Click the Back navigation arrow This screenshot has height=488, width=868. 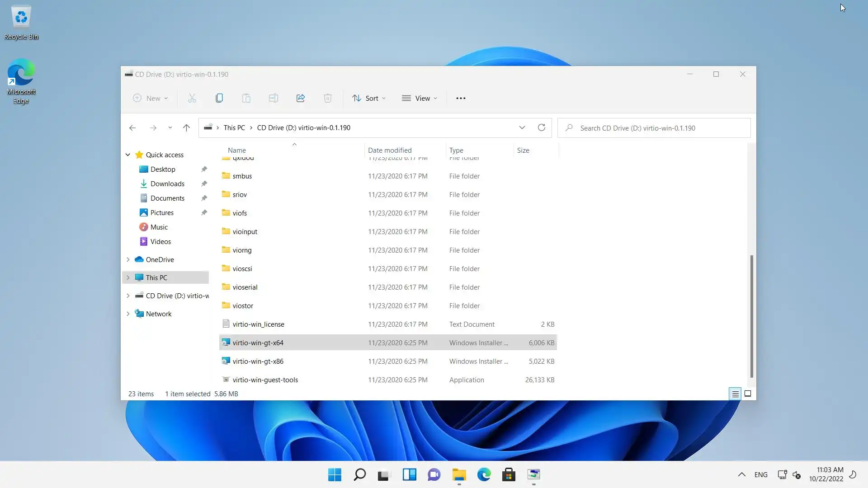[x=132, y=128]
